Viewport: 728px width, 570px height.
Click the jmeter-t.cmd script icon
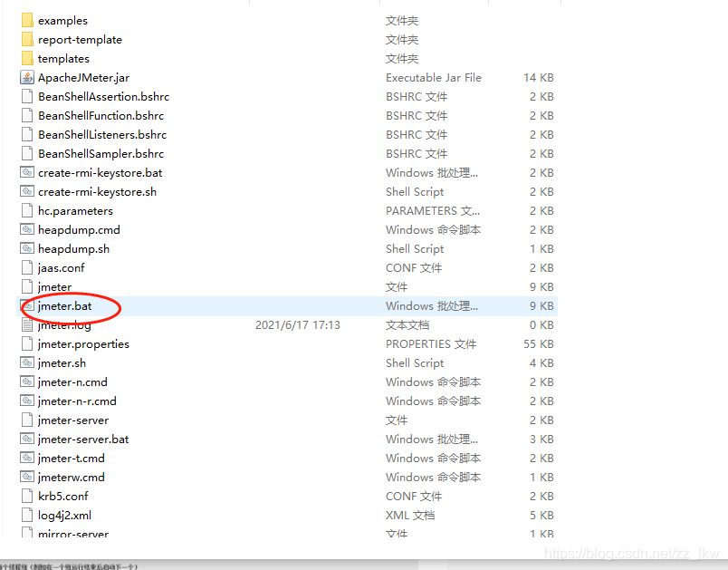click(x=27, y=459)
